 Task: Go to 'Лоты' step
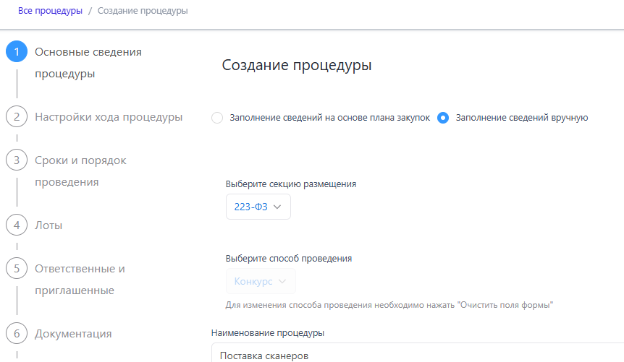(x=49, y=225)
